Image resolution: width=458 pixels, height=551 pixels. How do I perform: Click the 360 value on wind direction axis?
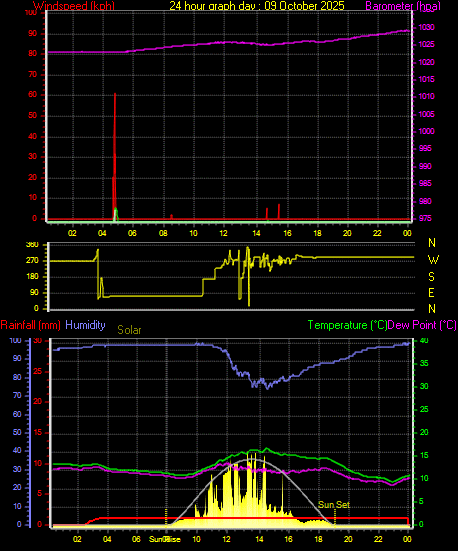32,245
